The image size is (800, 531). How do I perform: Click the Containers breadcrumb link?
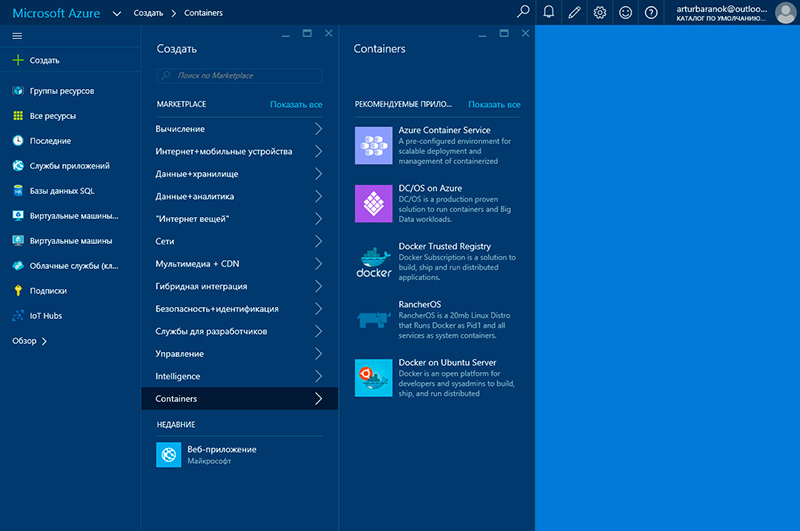204,13
